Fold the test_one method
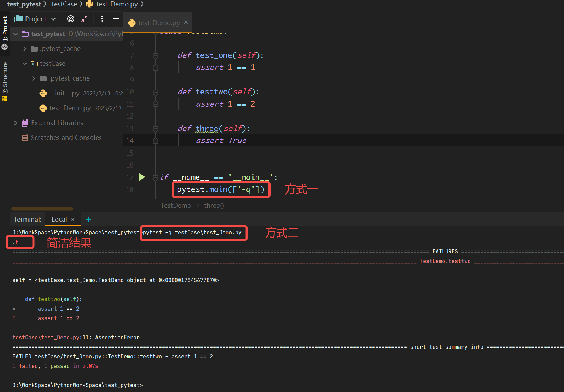 [155, 55]
